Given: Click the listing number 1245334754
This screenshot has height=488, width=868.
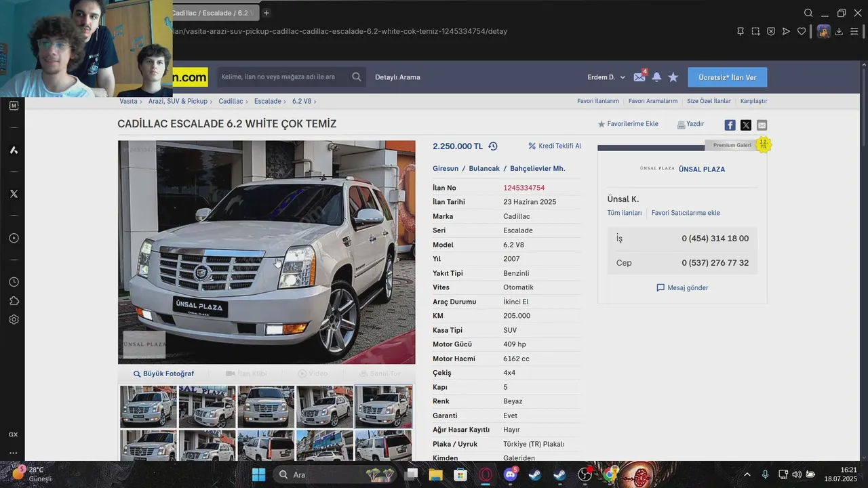Looking at the screenshot, I should click(x=524, y=188).
